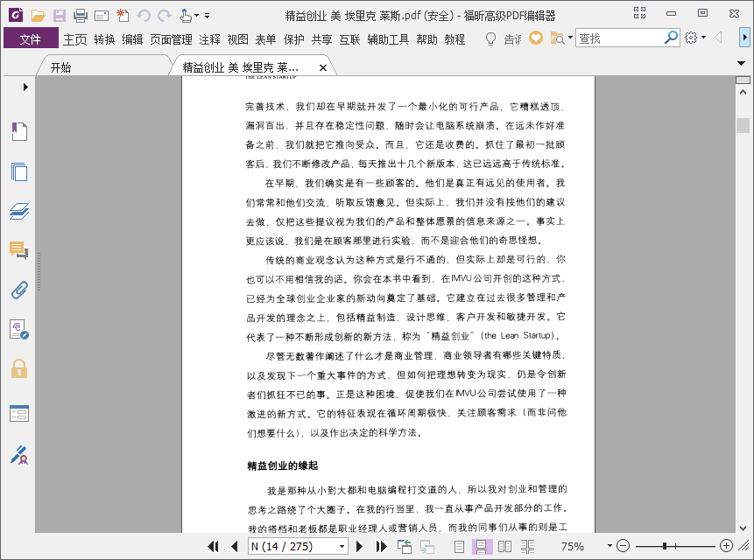Screen dimensions: 754x560
Task: Create a new blank PDF with the starred page icon
Action: coord(122,16)
